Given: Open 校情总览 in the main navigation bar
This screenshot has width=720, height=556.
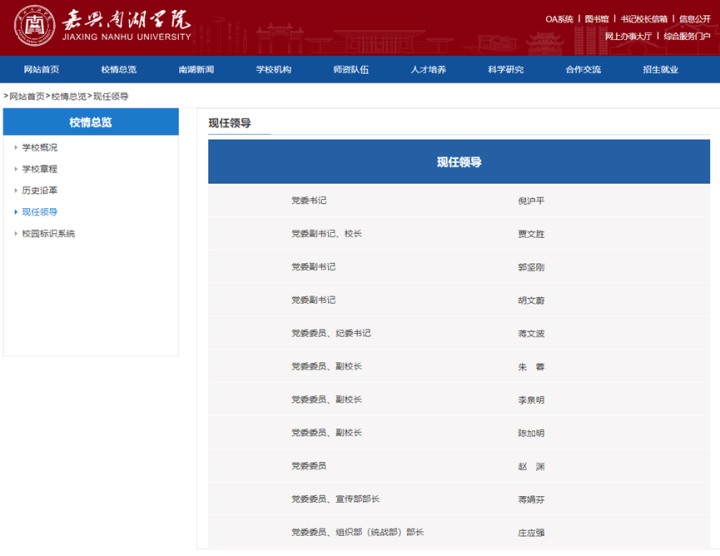Looking at the screenshot, I should pos(119,70).
